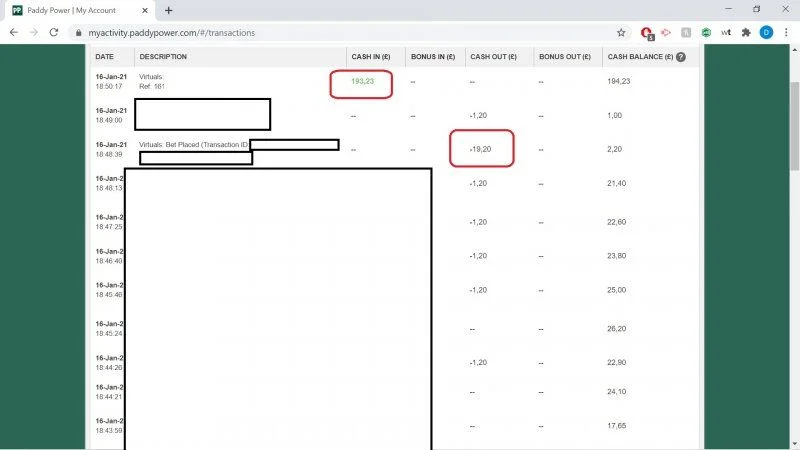Viewport: 800px width, 450px height.
Task: Open the Extensions puzzle-piece menu
Action: click(x=746, y=32)
